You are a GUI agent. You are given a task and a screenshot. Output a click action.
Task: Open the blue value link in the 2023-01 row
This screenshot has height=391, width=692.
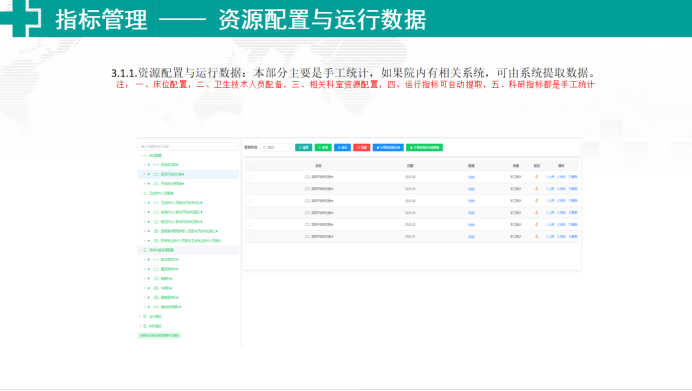click(471, 237)
